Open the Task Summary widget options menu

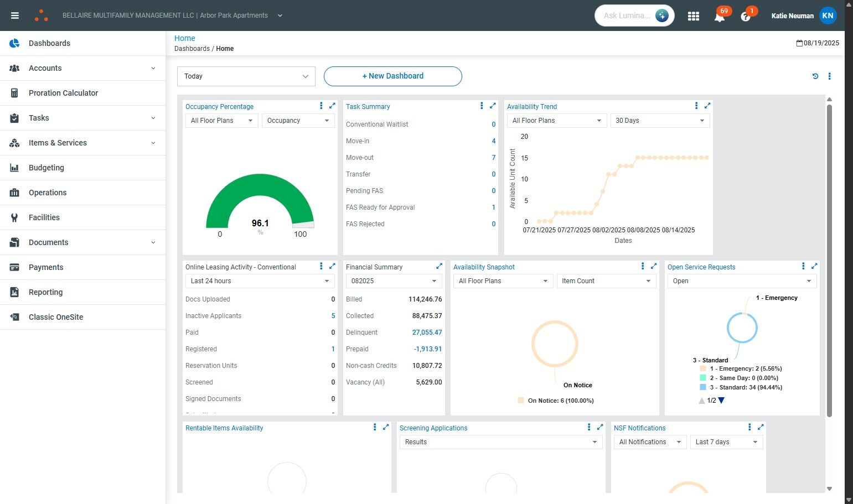[x=482, y=106]
